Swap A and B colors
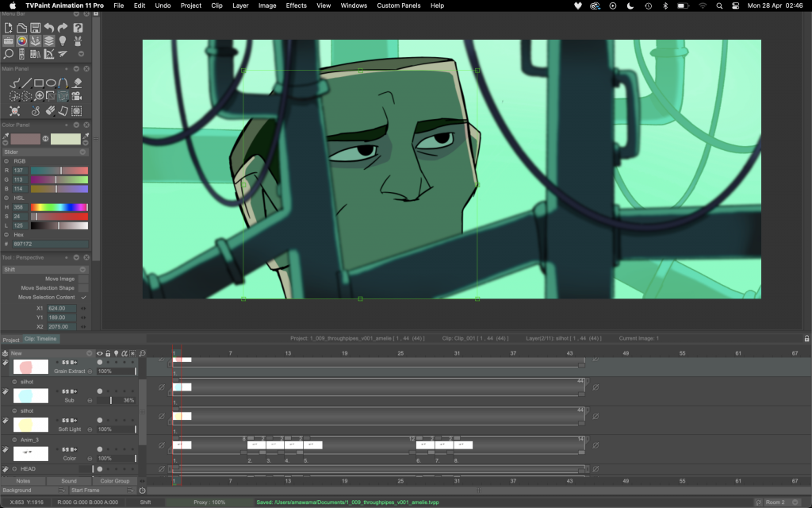This screenshot has height=508, width=812. (x=45, y=138)
